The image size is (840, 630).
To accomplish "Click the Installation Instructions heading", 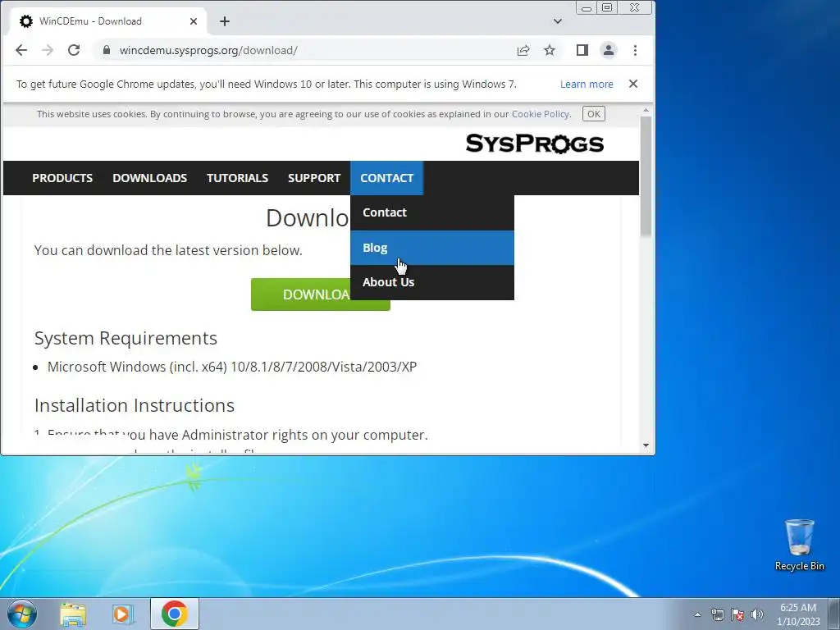I will (x=135, y=405).
